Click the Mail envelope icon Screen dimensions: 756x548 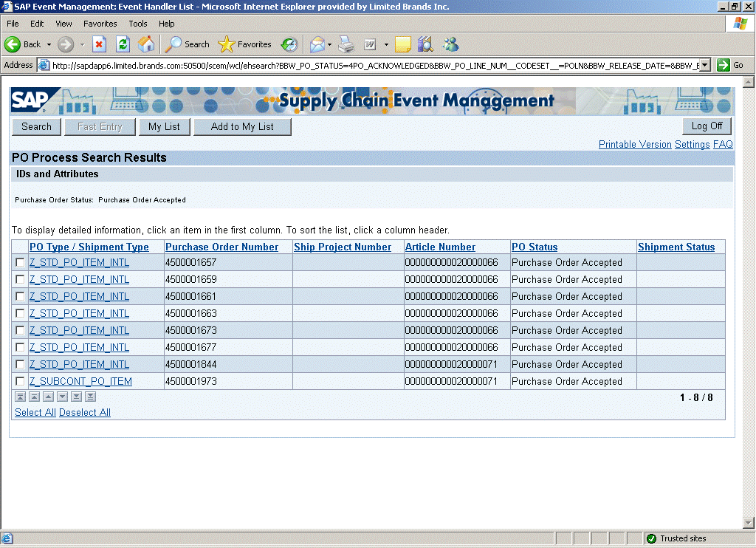317,44
